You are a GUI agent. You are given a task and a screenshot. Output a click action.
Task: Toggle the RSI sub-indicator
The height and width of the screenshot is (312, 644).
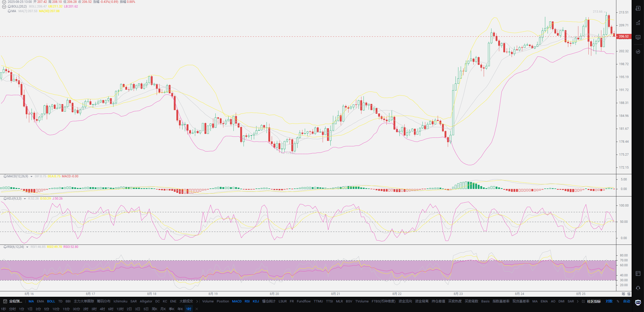tap(247, 301)
